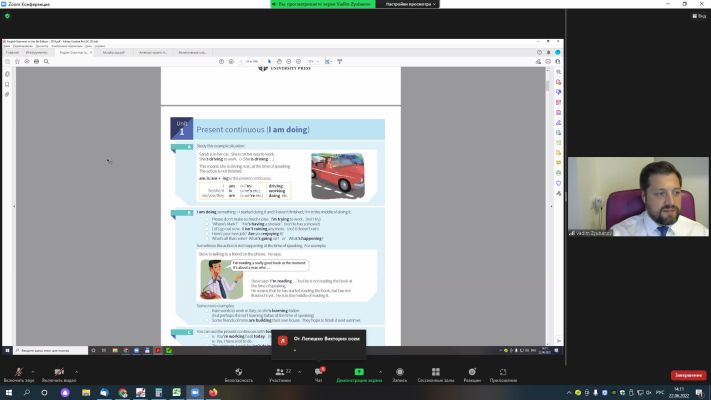The image size is (711, 400).
Task: Turn on camera with Включить видео
Action: click(x=59, y=375)
